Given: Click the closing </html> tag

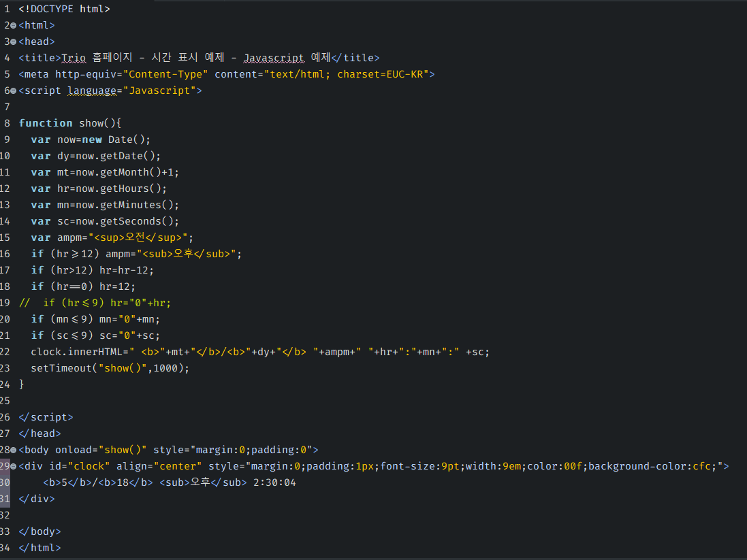Looking at the screenshot, I should 40,548.
